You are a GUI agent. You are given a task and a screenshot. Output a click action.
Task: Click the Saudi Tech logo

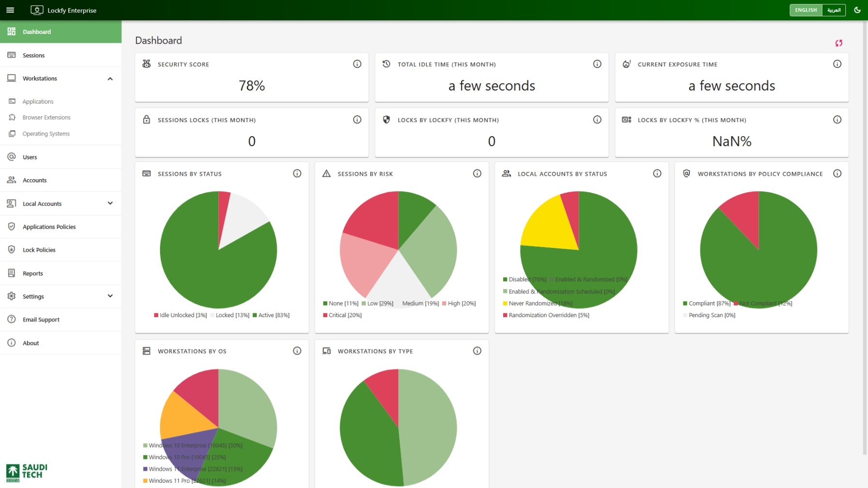pyautogui.click(x=27, y=472)
